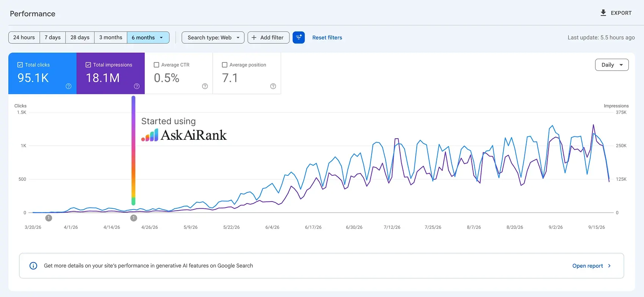Click the Clicks axis title
The width and height of the screenshot is (644, 297).
20,106
